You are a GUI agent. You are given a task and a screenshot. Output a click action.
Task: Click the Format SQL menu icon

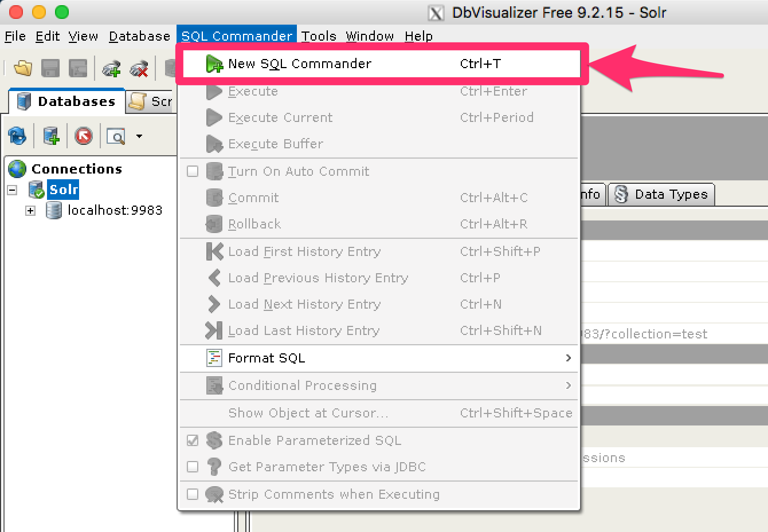tap(214, 358)
